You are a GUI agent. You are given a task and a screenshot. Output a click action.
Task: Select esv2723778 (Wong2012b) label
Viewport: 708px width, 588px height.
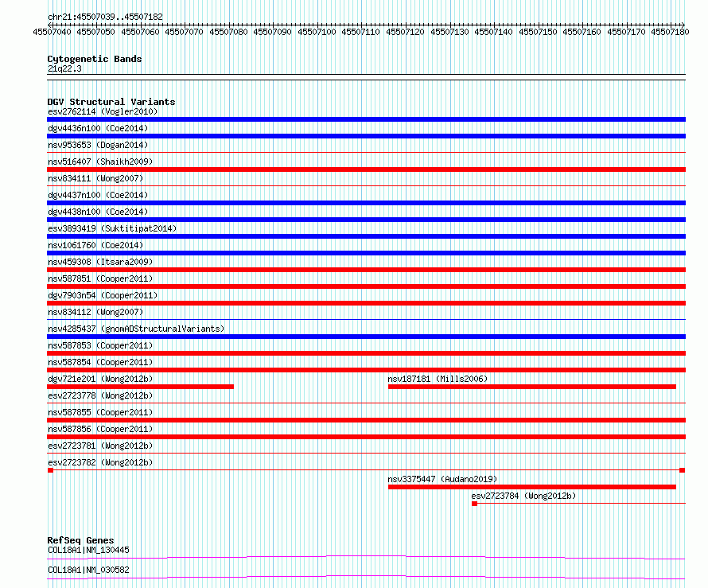tap(100, 395)
